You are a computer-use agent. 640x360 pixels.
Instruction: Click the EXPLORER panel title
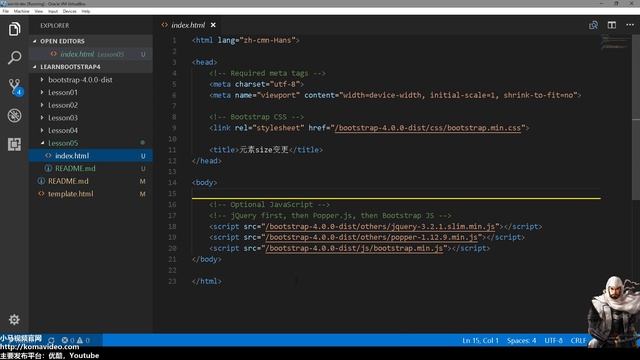(55, 26)
